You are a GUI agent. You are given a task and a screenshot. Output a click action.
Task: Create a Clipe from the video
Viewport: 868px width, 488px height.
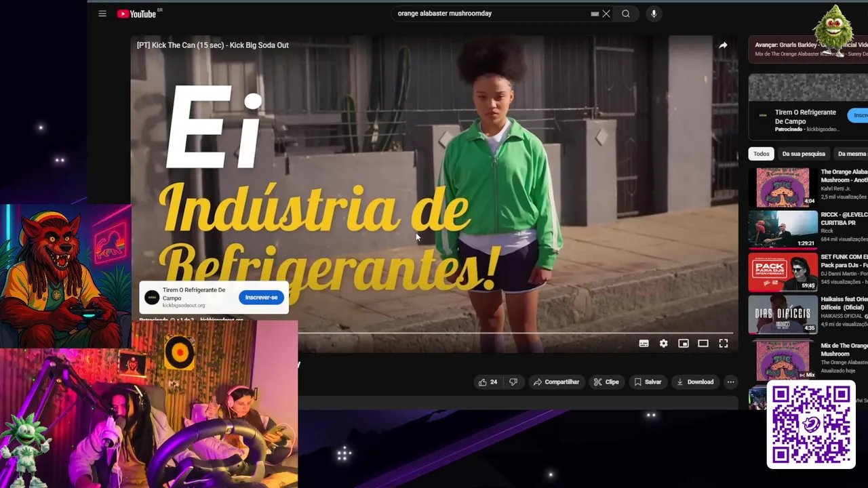[x=606, y=382]
